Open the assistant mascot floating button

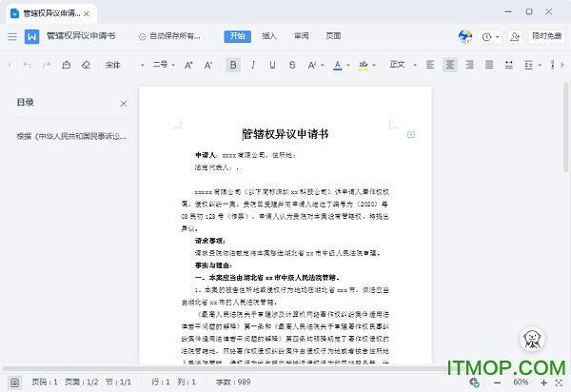532,339
